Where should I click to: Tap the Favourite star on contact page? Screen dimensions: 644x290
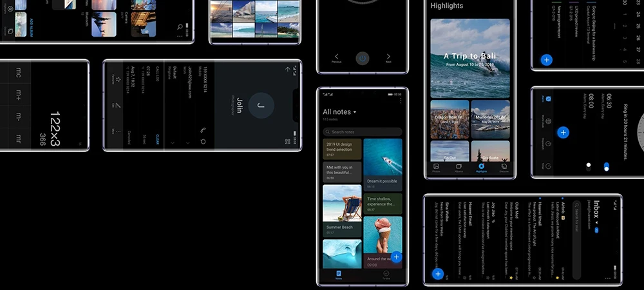point(117,79)
